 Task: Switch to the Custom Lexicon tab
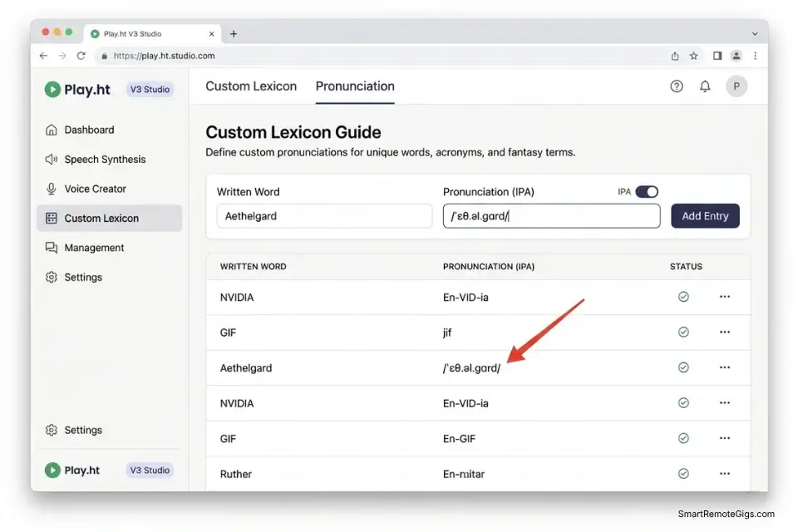(x=251, y=86)
